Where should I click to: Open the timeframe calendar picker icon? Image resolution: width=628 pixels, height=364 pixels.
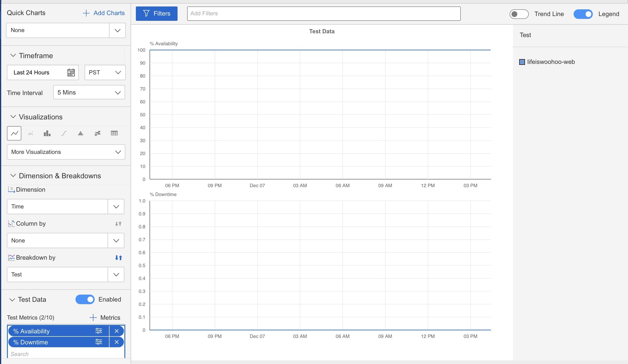click(71, 73)
